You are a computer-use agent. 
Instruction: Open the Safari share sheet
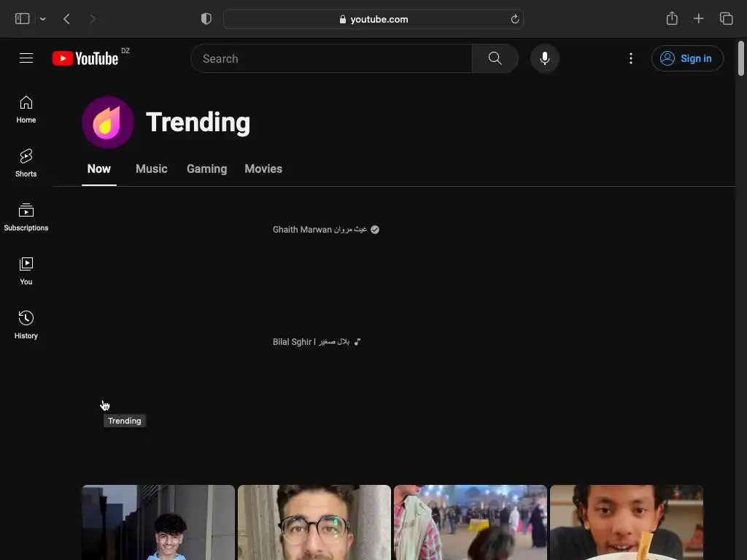tap(672, 18)
